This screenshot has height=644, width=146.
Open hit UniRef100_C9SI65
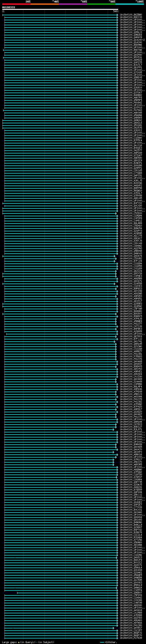(x=131, y=170)
